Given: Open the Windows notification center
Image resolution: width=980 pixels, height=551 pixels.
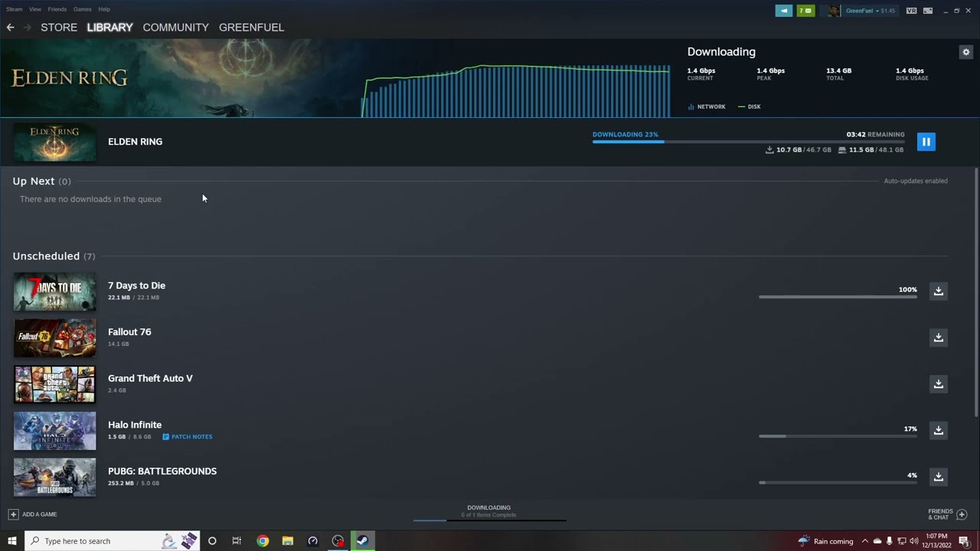Looking at the screenshot, I should (964, 541).
